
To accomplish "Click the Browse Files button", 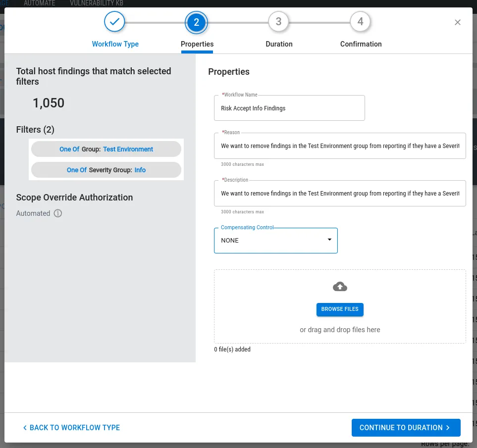I will click(340, 309).
